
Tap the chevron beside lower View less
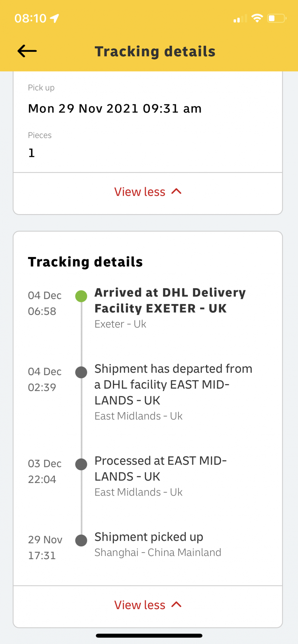click(x=176, y=605)
